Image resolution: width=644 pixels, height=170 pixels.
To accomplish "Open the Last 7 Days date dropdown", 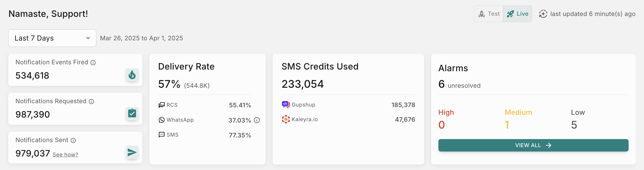I will tap(52, 38).
